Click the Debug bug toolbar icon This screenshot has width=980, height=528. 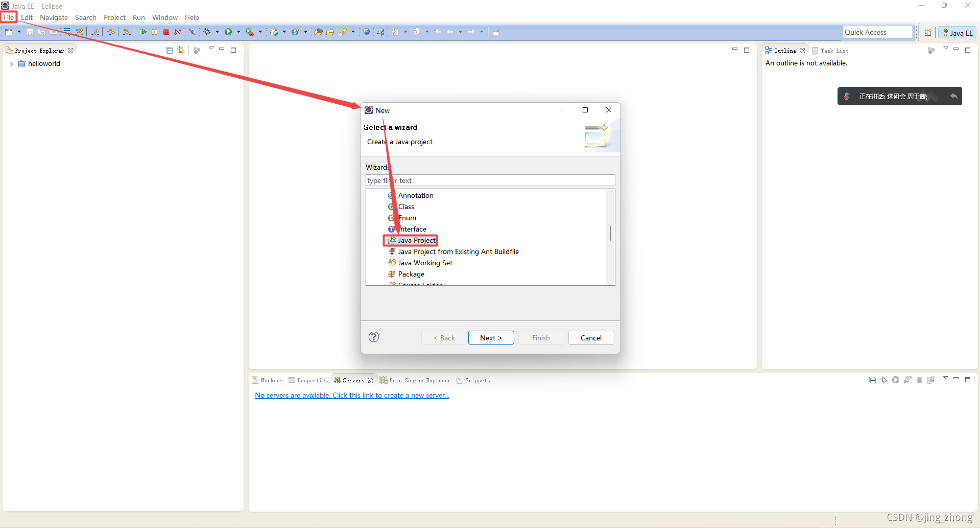pos(207,32)
